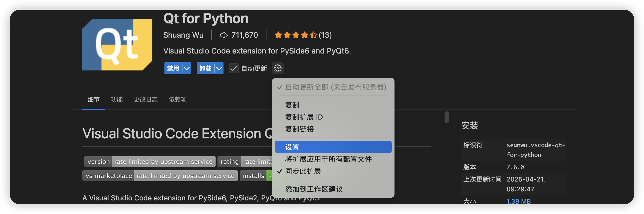Switch to the 功能 tab
Image resolution: width=644 pixels, height=214 pixels.
pos(117,99)
